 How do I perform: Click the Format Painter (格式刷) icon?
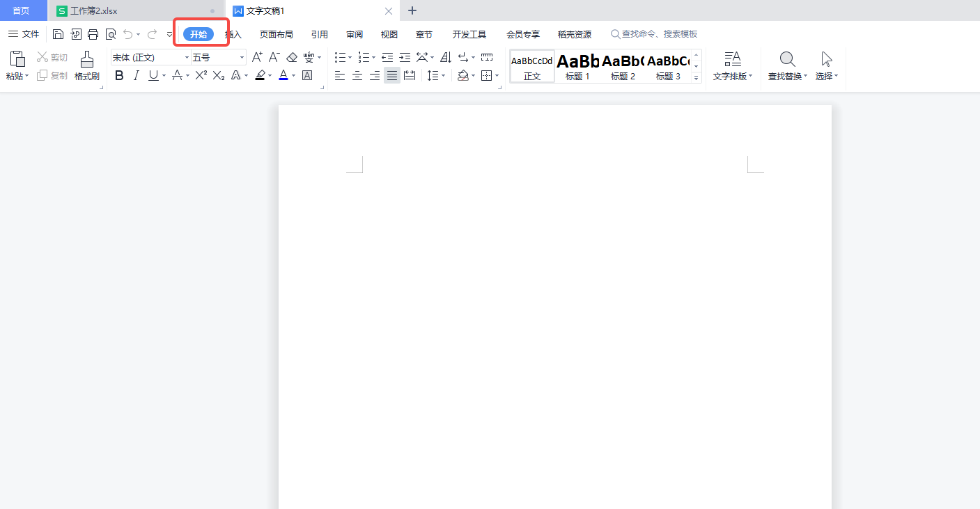(87, 65)
